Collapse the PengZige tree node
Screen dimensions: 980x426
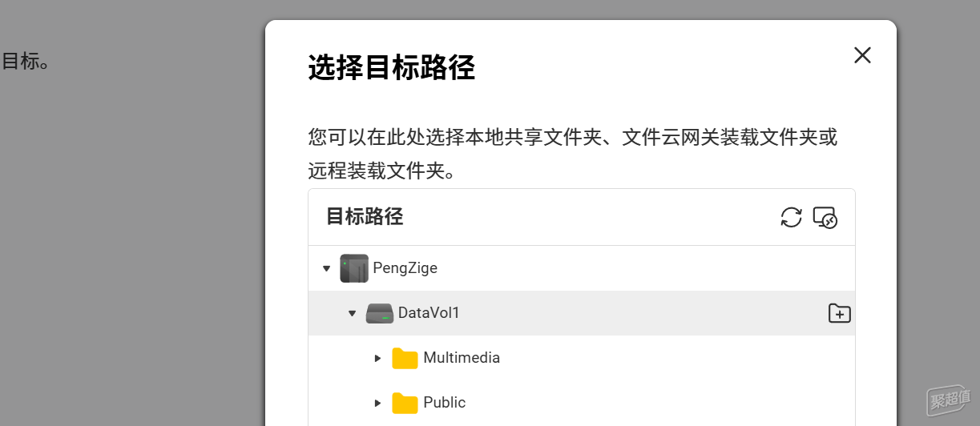(326, 268)
